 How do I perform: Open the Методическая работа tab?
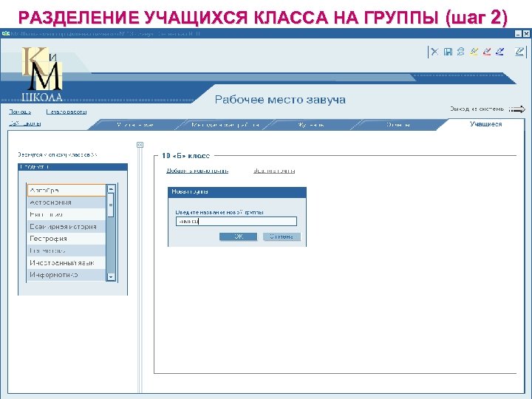point(225,125)
